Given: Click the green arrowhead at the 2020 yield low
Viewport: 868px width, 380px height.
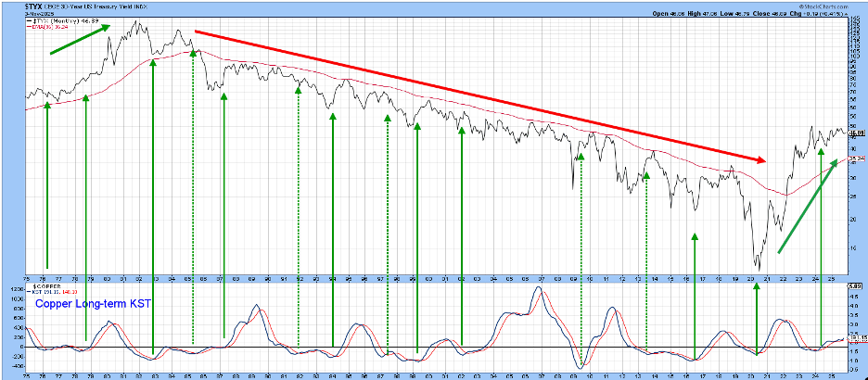Looking at the screenshot, I should (x=756, y=286).
